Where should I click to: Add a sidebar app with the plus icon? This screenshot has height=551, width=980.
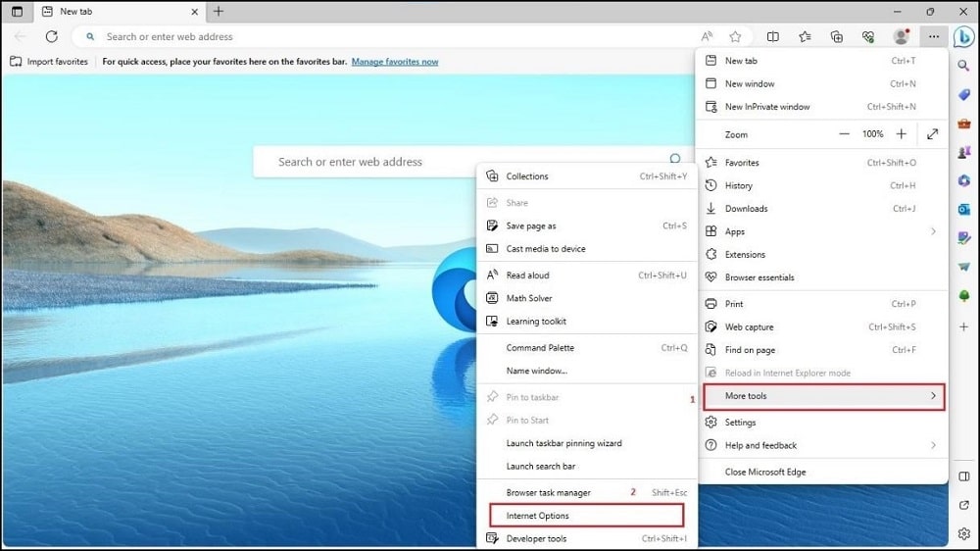coord(963,326)
